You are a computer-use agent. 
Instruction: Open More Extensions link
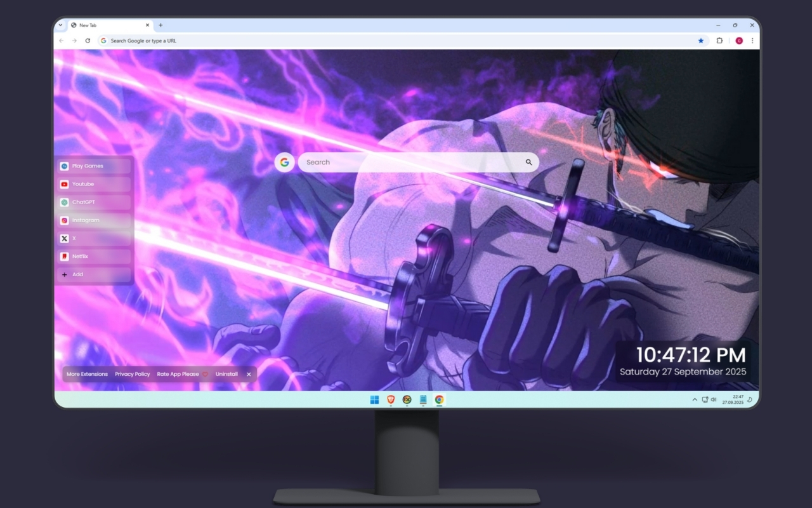click(x=87, y=374)
